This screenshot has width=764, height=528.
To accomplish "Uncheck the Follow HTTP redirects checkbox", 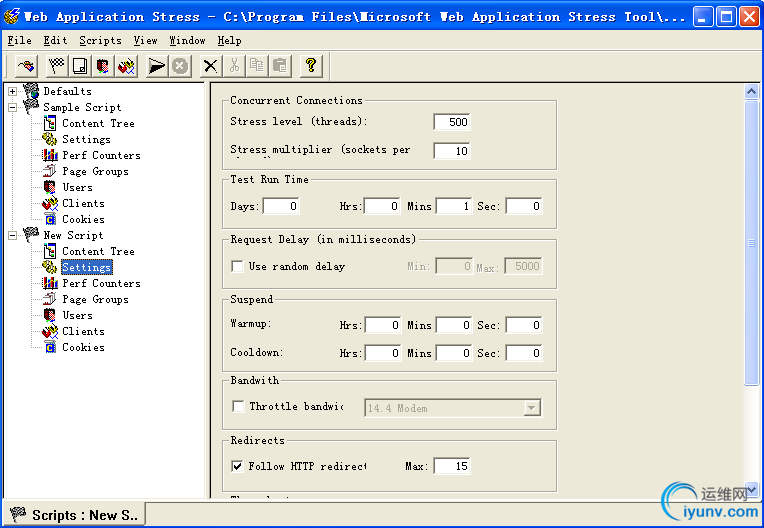I will 237,466.
